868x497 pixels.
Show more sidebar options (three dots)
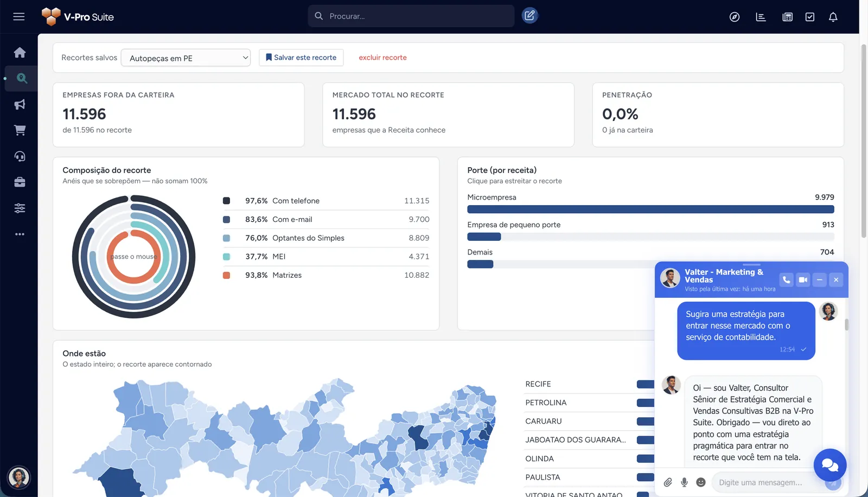pos(20,234)
